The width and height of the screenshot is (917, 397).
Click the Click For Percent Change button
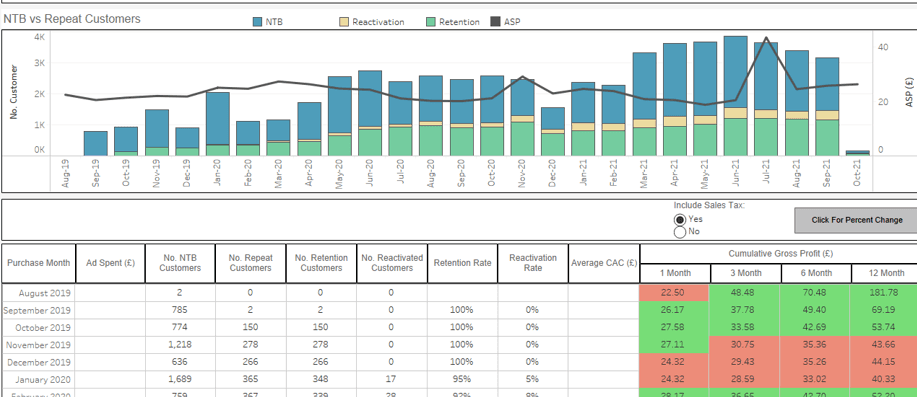[x=856, y=220]
